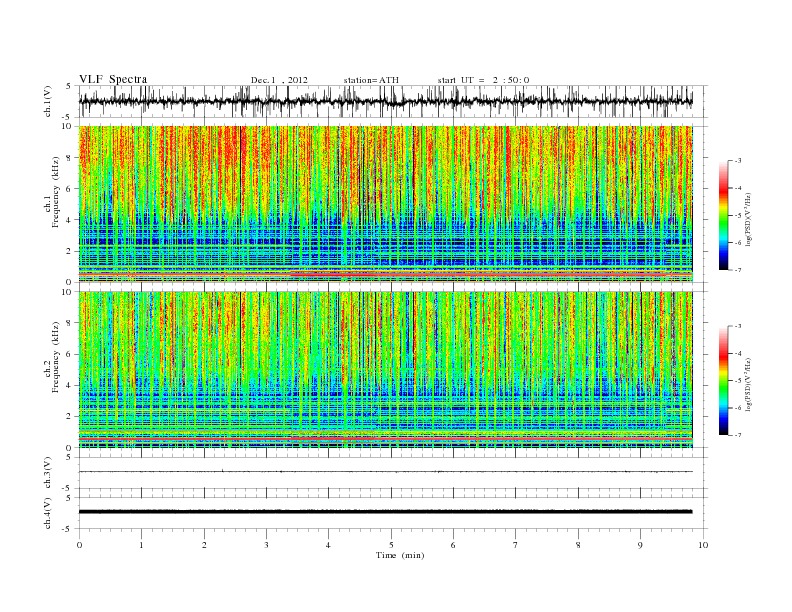The width and height of the screenshot is (792, 612).
Task: Click the ch.3(V) axis label
Action: (x=48, y=473)
